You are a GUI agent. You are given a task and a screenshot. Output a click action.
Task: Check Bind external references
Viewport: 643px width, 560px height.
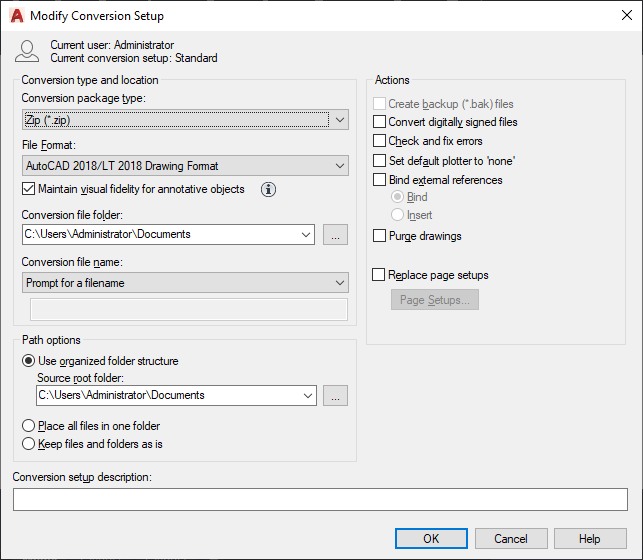click(x=380, y=180)
